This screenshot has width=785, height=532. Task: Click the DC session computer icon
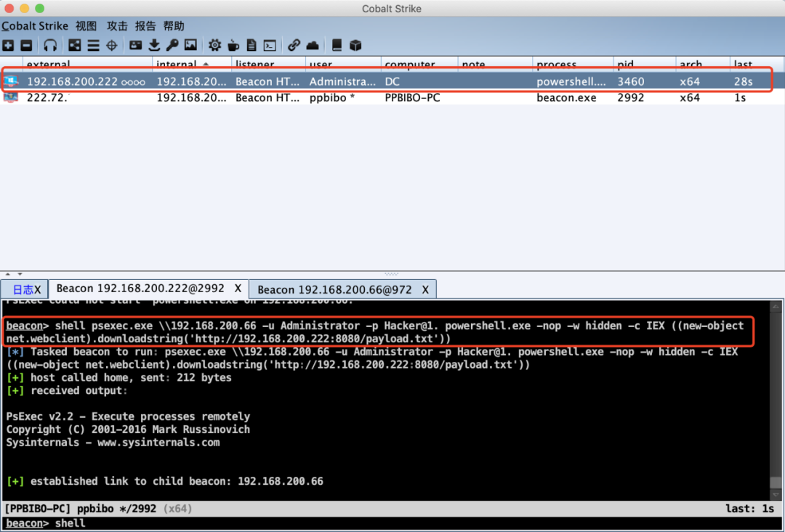[x=11, y=81]
